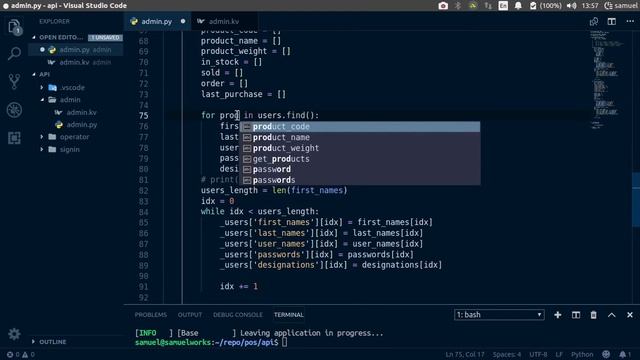Select get_products autocomplete suggestion
The image size is (640, 360).
(360, 159)
